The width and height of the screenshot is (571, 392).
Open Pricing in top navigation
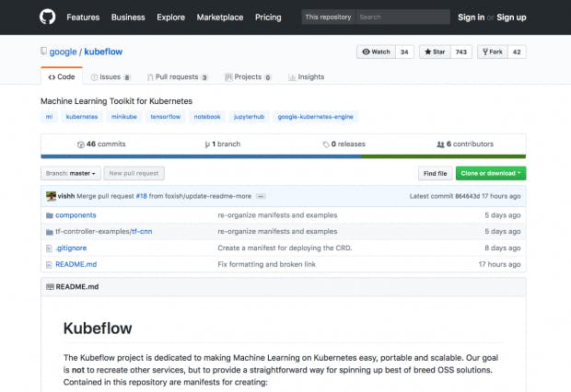(x=268, y=17)
